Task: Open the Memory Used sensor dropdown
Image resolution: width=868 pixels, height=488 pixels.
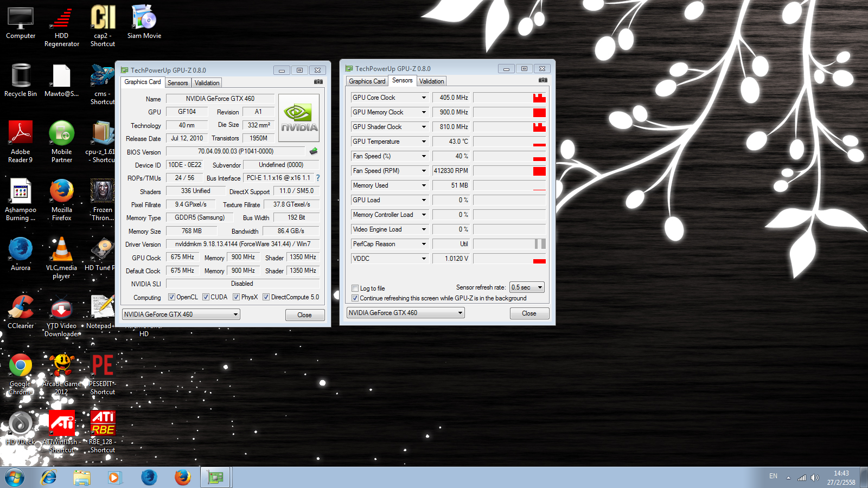Action: click(424, 185)
